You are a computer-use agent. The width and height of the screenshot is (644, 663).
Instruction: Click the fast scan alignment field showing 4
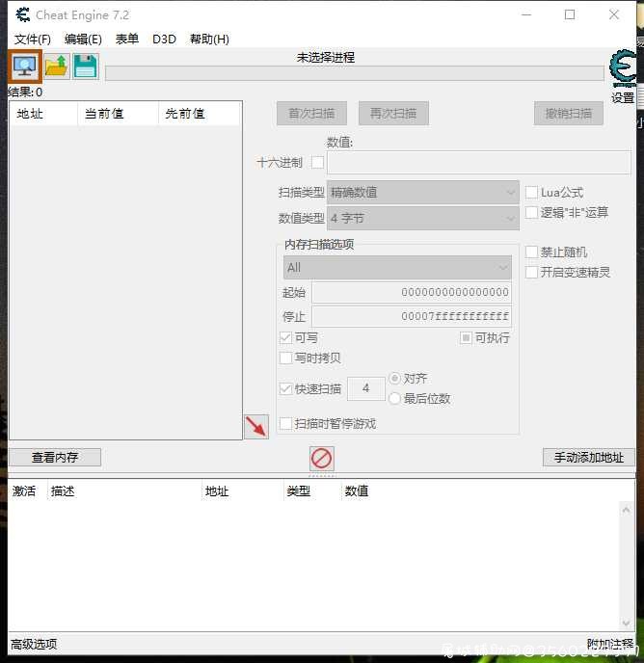pyautogui.click(x=366, y=388)
